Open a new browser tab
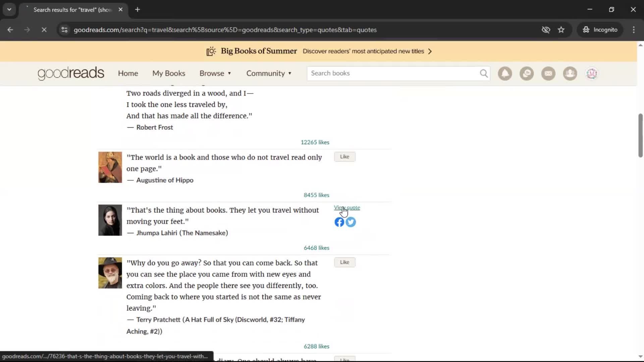644x362 pixels. 138,10
